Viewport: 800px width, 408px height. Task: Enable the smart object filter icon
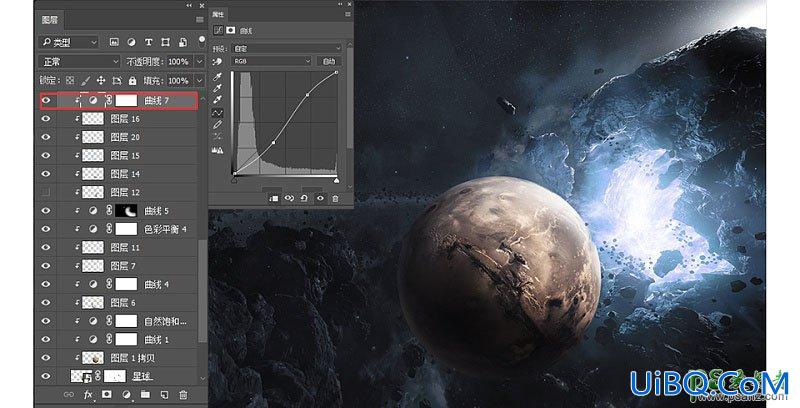(x=183, y=42)
